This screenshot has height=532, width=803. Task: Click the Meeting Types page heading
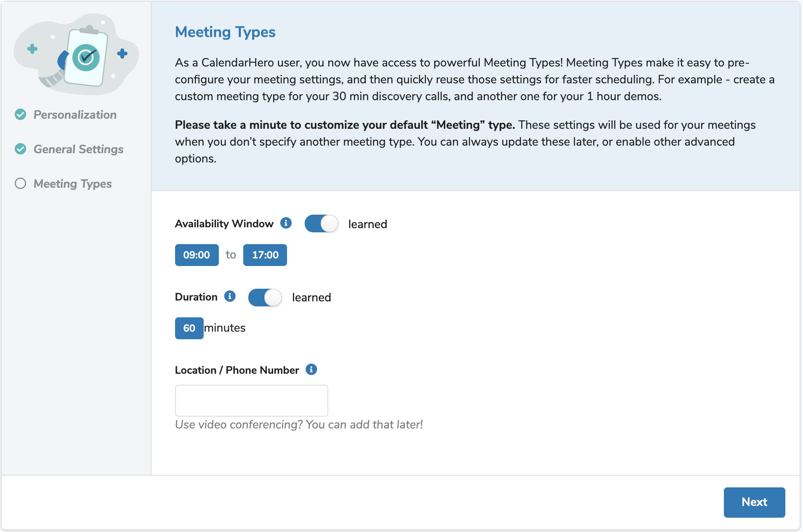225,32
